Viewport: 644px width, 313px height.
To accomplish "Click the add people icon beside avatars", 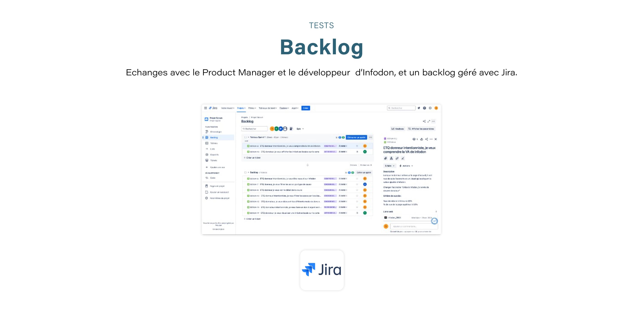I will [x=291, y=129].
